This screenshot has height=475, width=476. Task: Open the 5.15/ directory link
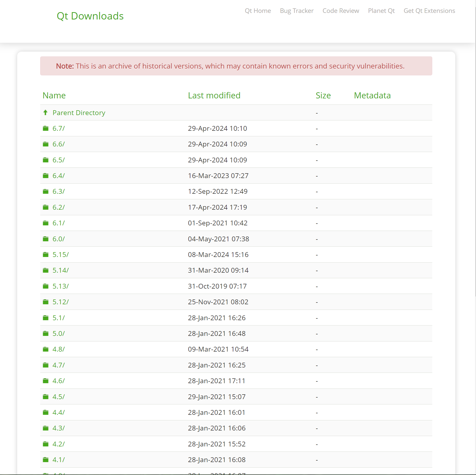click(61, 255)
